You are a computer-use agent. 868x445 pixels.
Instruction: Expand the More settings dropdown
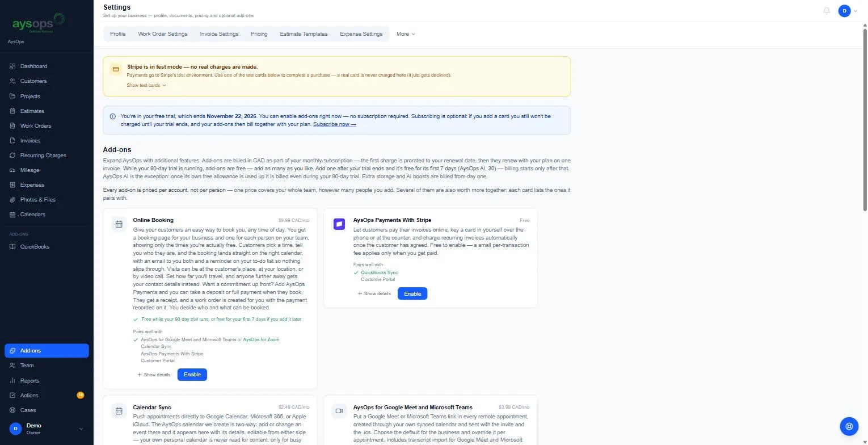pos(406,34)
